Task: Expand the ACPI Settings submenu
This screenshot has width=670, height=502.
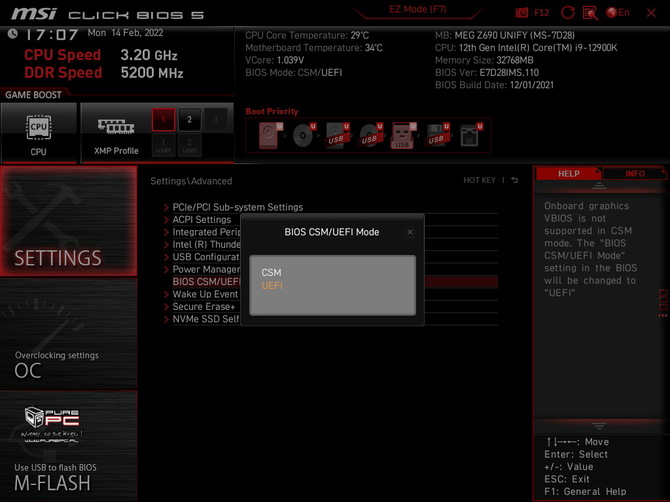Action: 201,220
